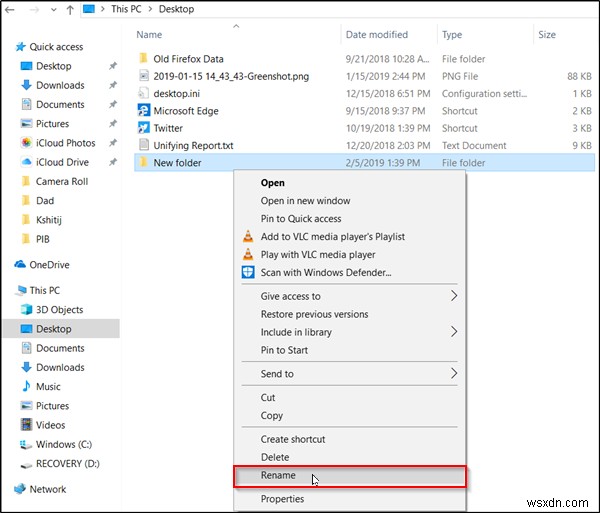Open the recent locations dropdown arrow
This screenshot has width=600, height=513.
coord(54,10)
